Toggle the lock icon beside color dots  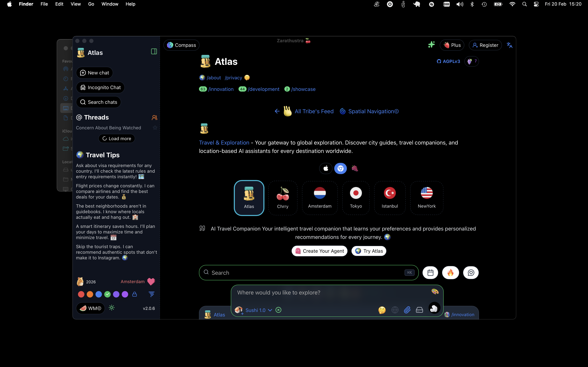coord(134,294)
